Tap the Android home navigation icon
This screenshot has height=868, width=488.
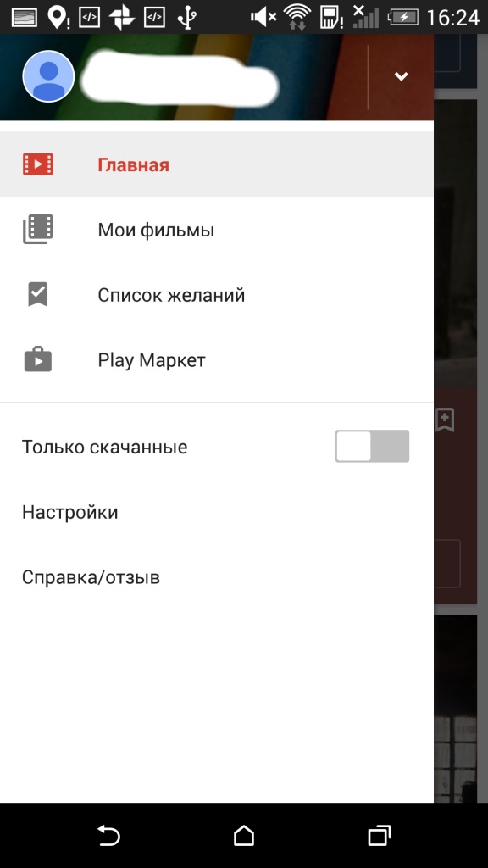pos(244,835)
